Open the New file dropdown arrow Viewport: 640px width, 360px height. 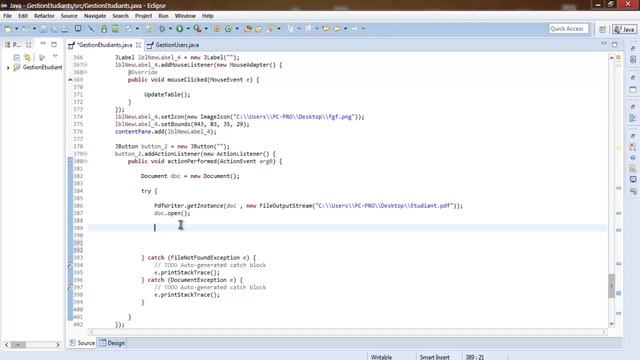point(16,29)
